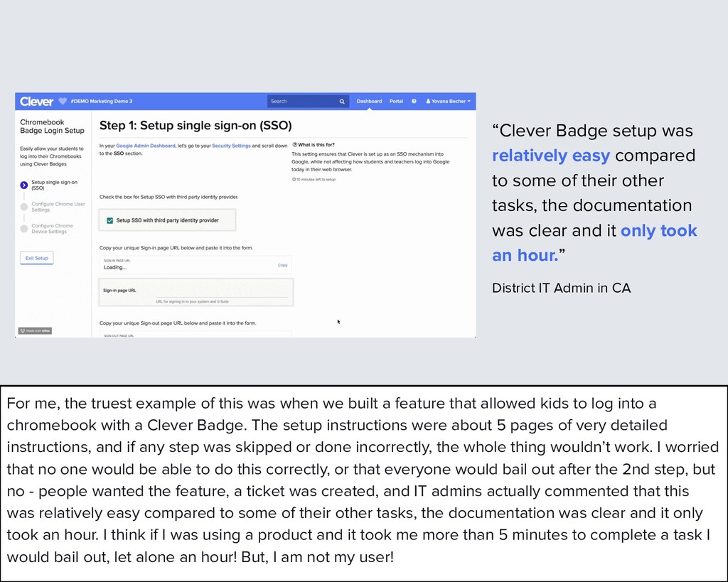Viewport: 728px width, 582px height.
Task: Click the heart icon beside DEMO Marketing Demo 3
Action: click(x=63, y=101)
